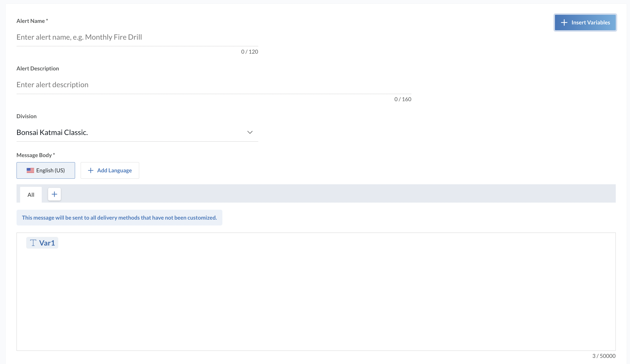630x364 pixels.
Task: Click the 0 / 120 name counter
Action: tap(249, 52)
